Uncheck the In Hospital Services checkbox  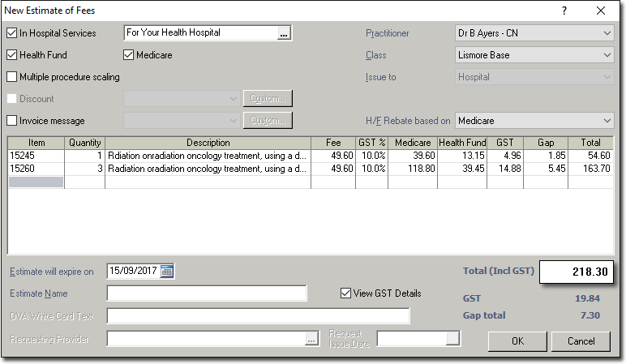point(11,33)
